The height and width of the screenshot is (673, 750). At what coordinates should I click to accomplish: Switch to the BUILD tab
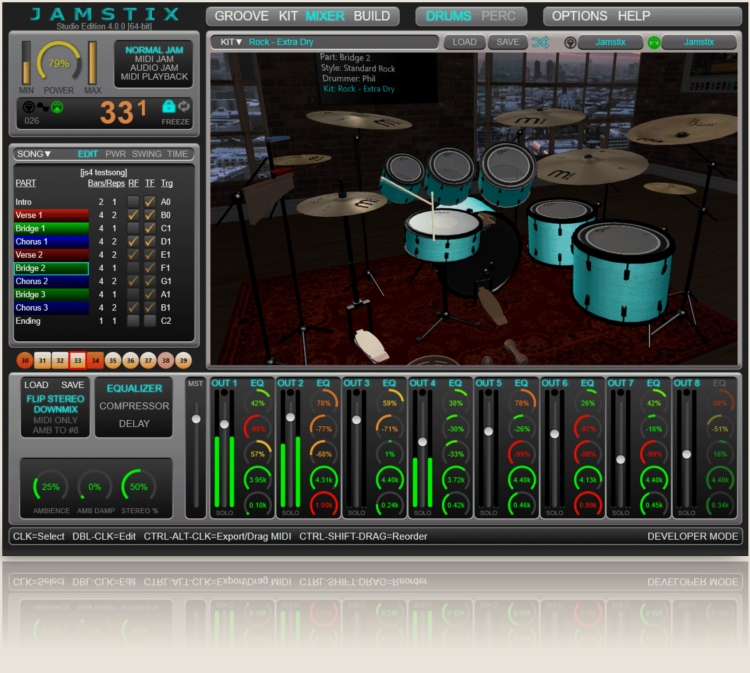pyautogui.click(x=372, y=16)
